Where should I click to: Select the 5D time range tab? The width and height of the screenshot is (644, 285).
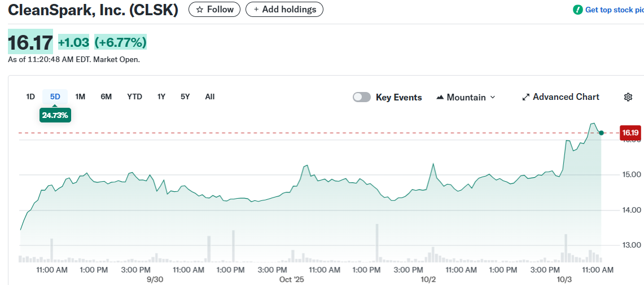pyautogui.click(x=55, y=97)
